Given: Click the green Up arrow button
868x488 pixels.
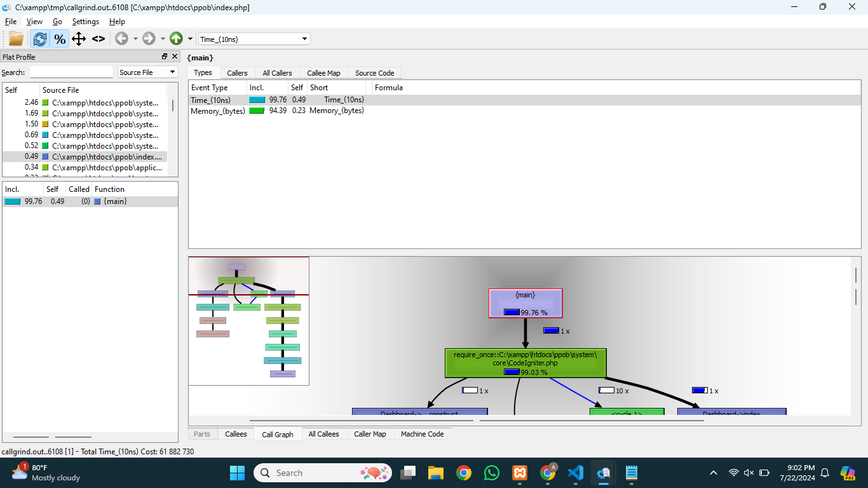Looking at the screenshot, I should tap(176, 39).
